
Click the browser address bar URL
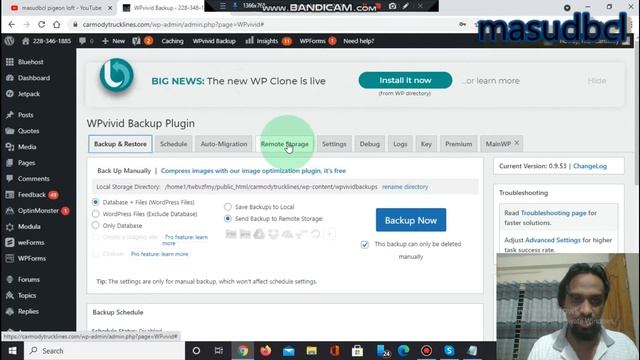(173, 24)
